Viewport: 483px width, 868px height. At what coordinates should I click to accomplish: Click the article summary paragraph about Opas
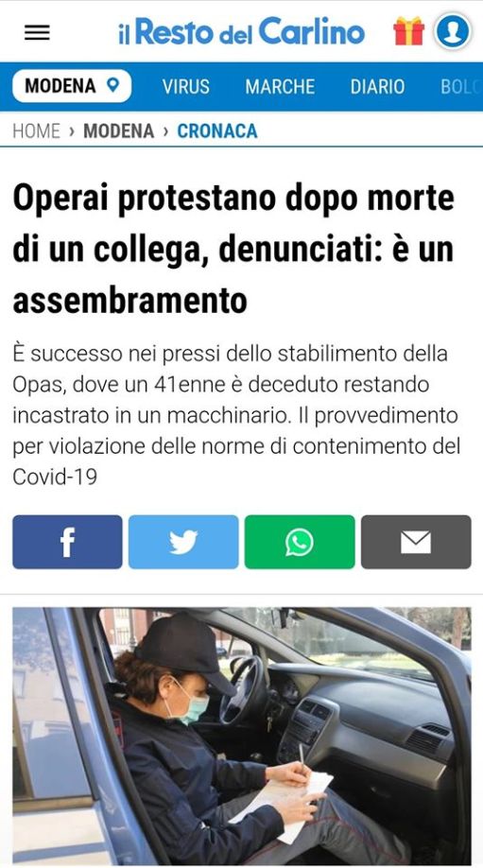236,415
